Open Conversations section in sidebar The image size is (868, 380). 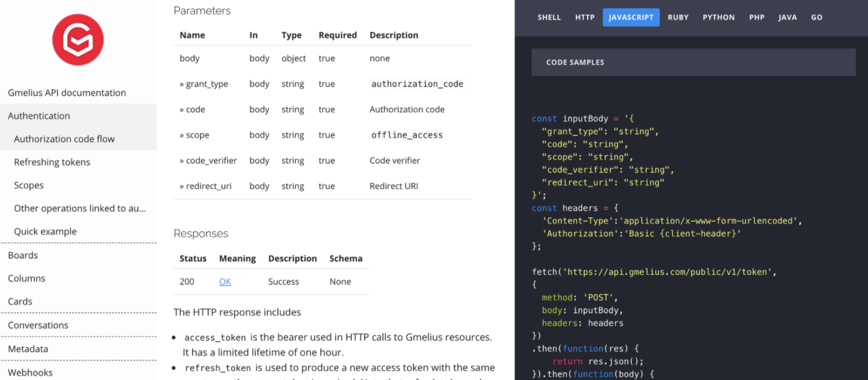click(x=78, y=326)
